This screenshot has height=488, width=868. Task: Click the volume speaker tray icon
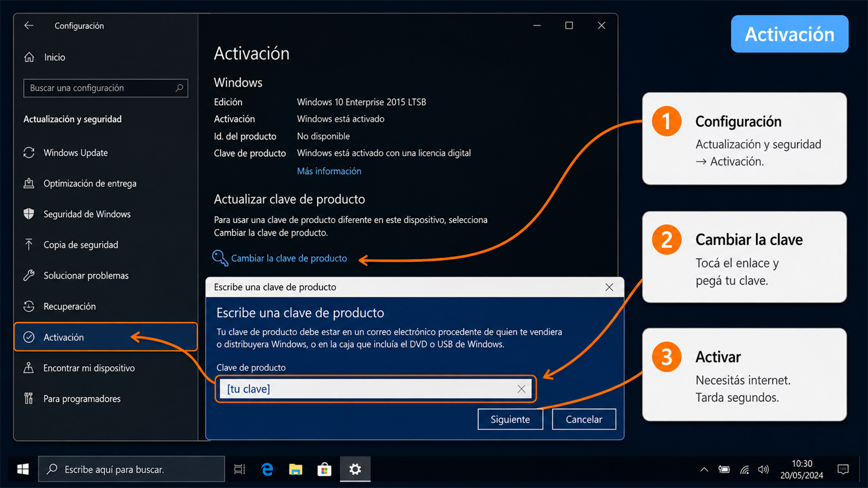point(763,469)
